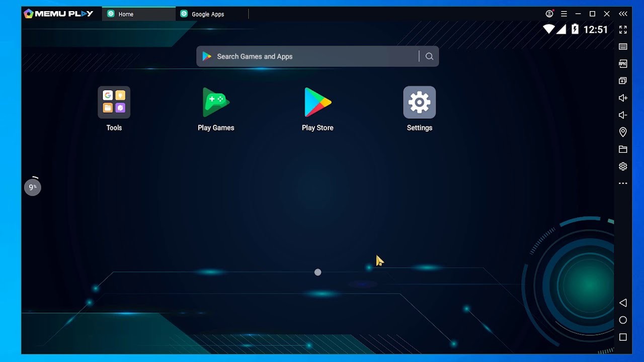Toggle fullscreen mode icon

(x=623, y=30)
